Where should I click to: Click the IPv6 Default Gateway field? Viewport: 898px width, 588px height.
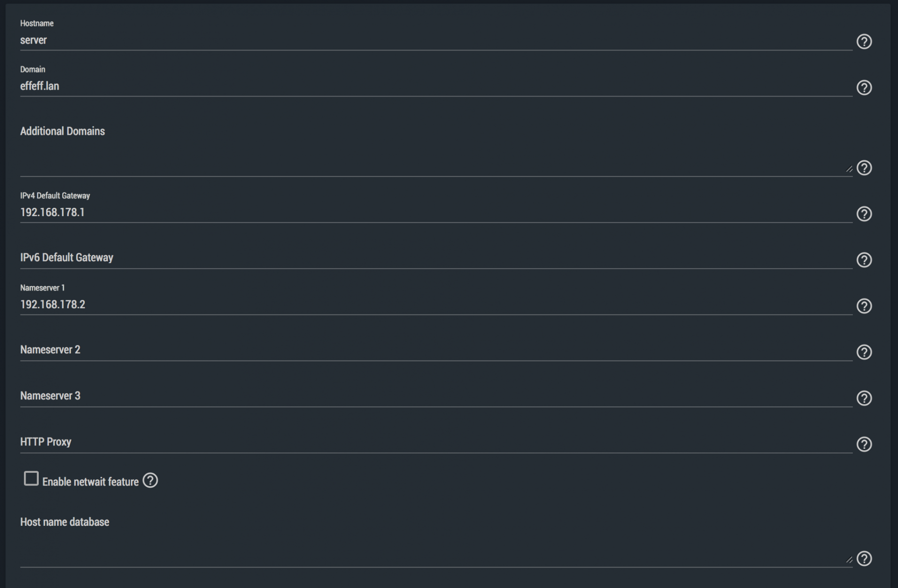[431, 258]
